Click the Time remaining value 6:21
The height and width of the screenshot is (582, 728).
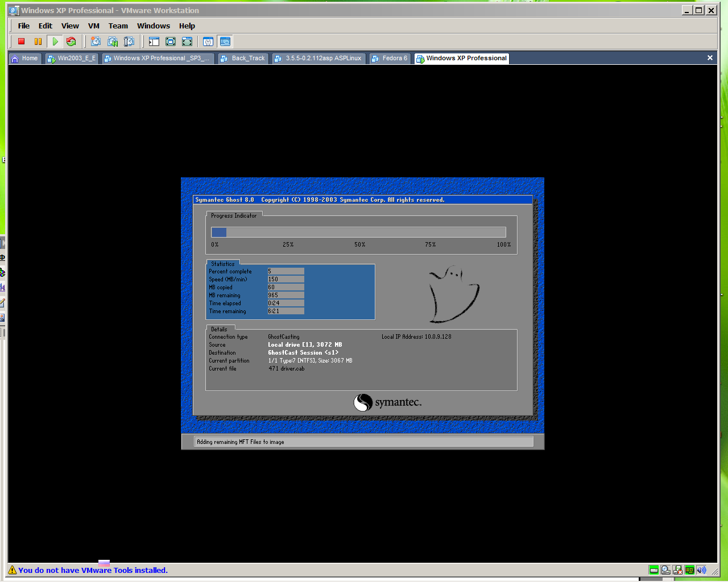286,311
